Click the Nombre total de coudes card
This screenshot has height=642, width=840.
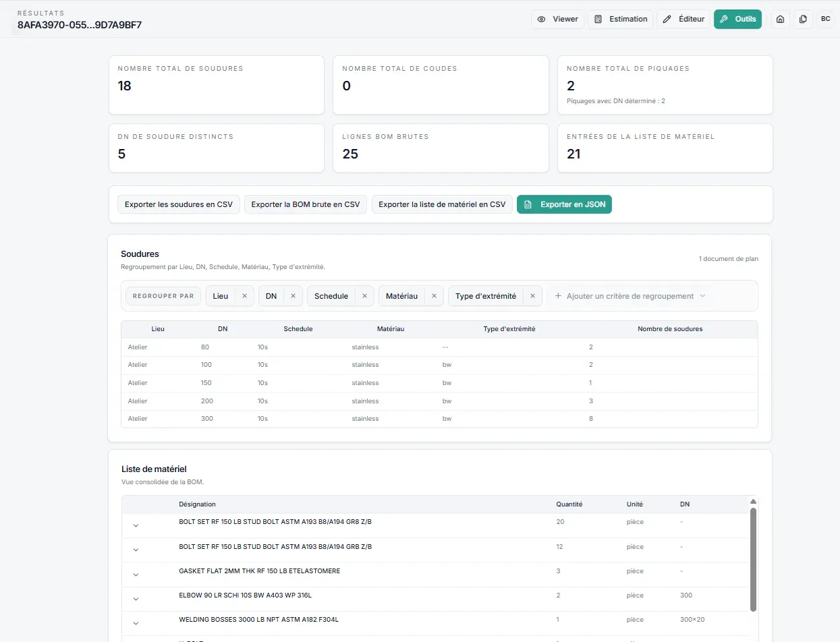point(441,85)
